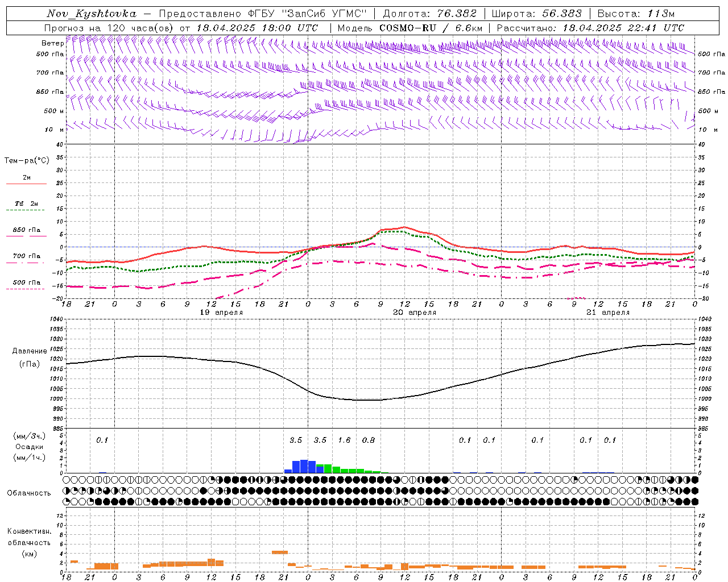Click the 'Конвективн.' label
Viewport: 728px width, 582px height.
tap(29, 531)
